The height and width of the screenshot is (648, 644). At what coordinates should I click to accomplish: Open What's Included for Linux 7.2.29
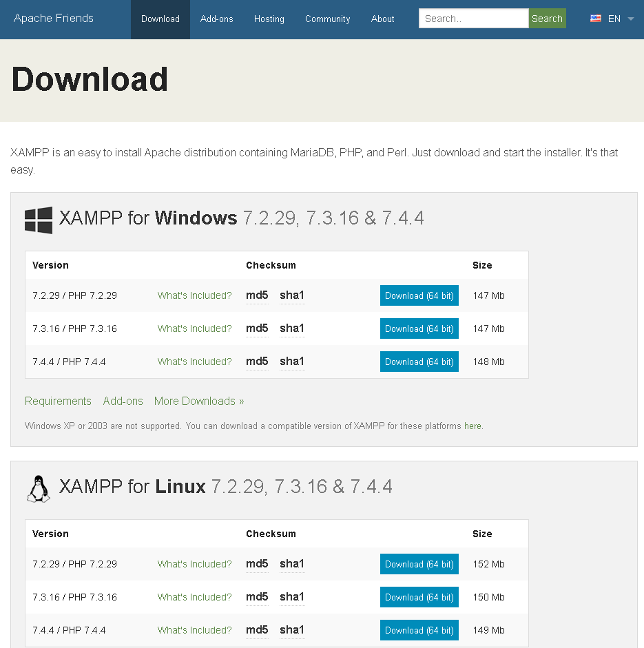[x=195, y=564]
